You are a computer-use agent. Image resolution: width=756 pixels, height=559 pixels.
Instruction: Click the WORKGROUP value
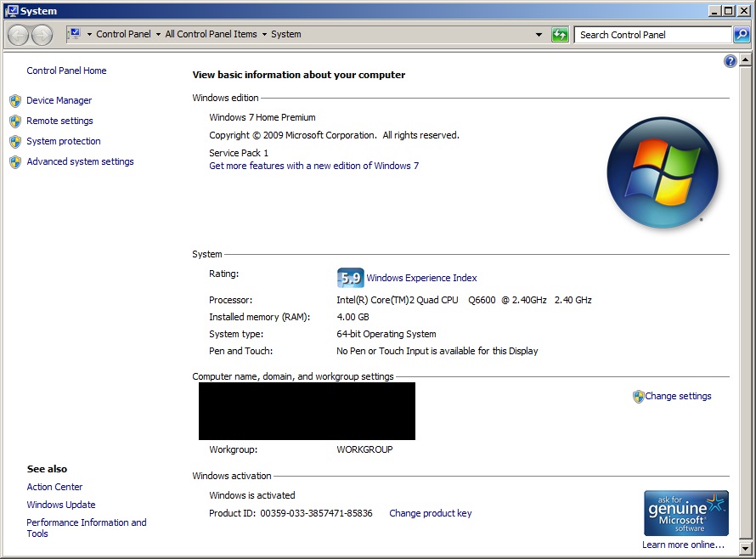pos(364,449)
